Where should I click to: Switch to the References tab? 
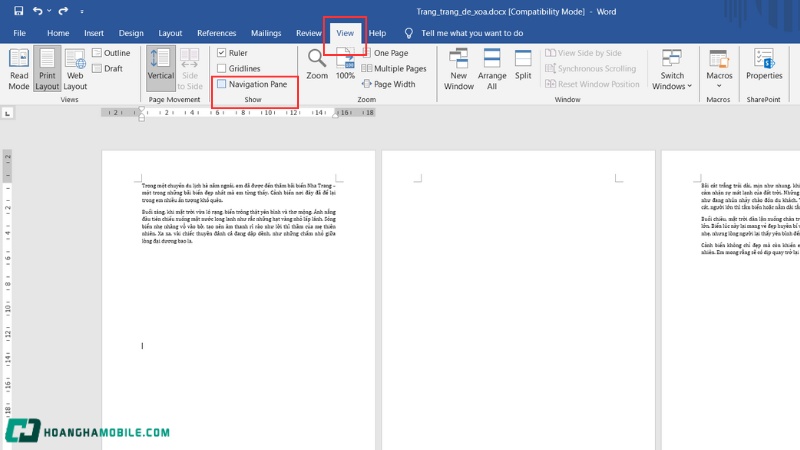[216, 33]
